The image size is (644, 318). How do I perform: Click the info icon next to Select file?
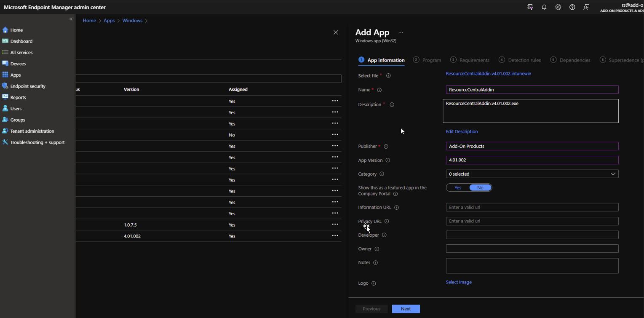pyautogui.click(x=388, y=76)
